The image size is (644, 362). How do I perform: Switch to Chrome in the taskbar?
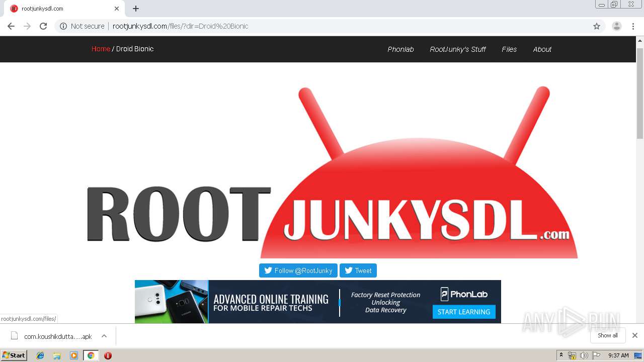point(91,355)
